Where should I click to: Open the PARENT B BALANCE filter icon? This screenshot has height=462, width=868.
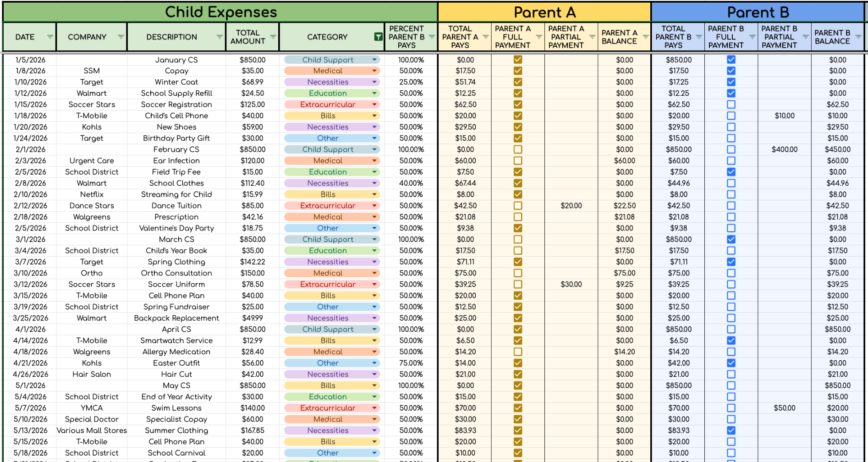coord(858,37)
